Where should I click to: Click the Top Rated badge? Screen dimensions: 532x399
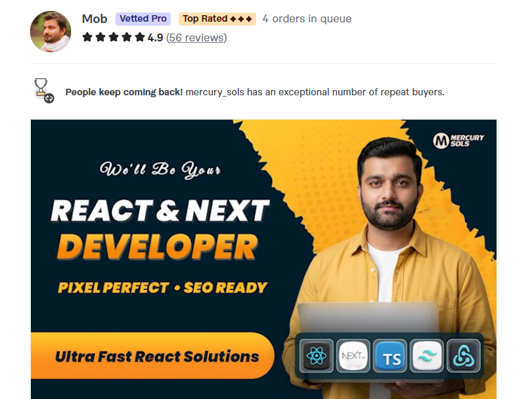(x=217, y=18)
